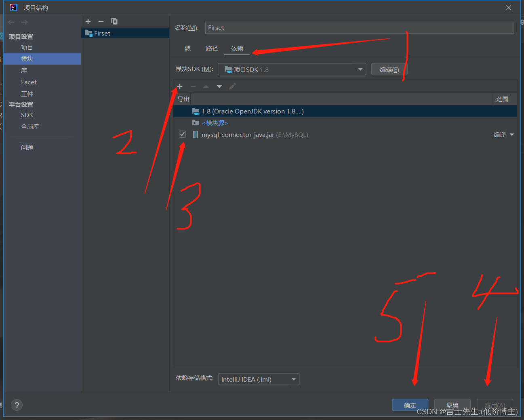Click the forward navigation arrow

click(25, 22)
